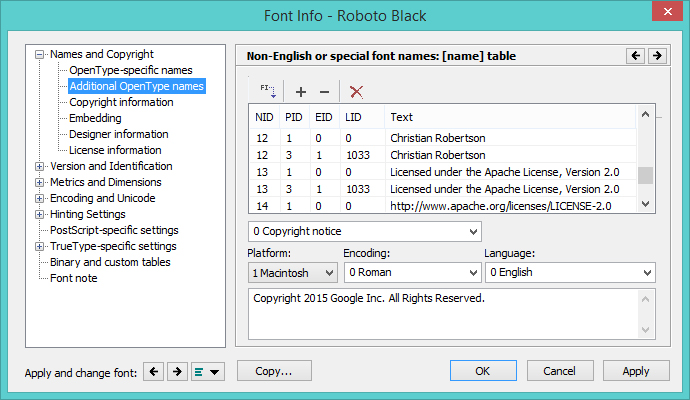
Task: Expand Metrics and Dimensions section
Action: click(40, 183)
